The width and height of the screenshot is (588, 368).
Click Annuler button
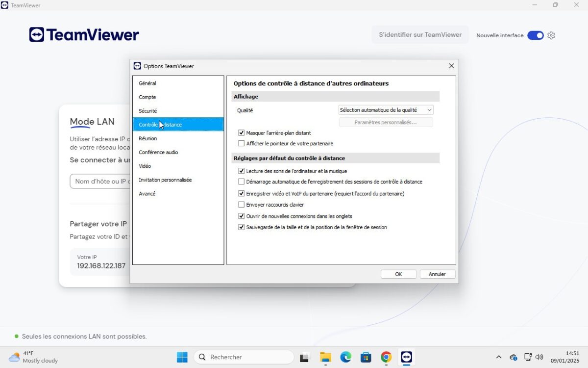[x=437, y=274]
